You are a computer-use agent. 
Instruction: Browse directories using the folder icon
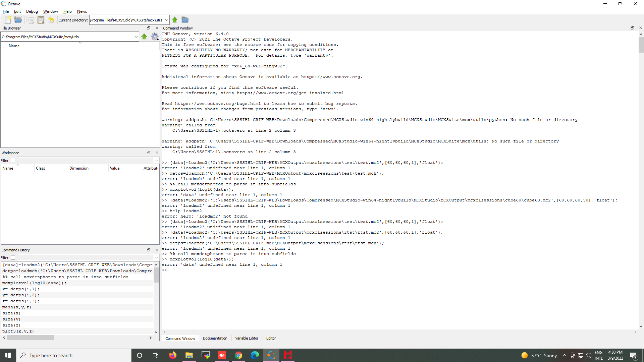click(x=185, y=19)
